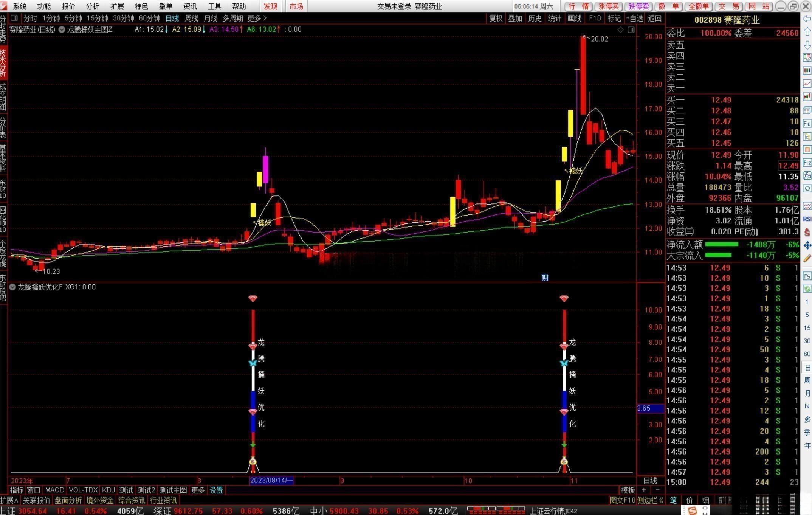Screen dimensions: 812x515
Task: Click the F10 info icon in sidebar
Action: tap(807, 124)
